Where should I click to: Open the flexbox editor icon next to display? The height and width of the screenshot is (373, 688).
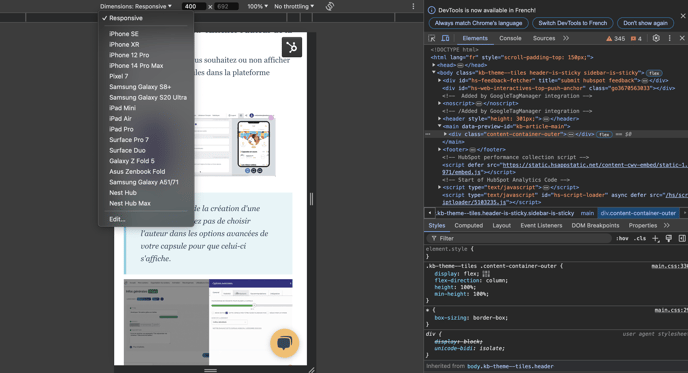(x=486, y=273)
